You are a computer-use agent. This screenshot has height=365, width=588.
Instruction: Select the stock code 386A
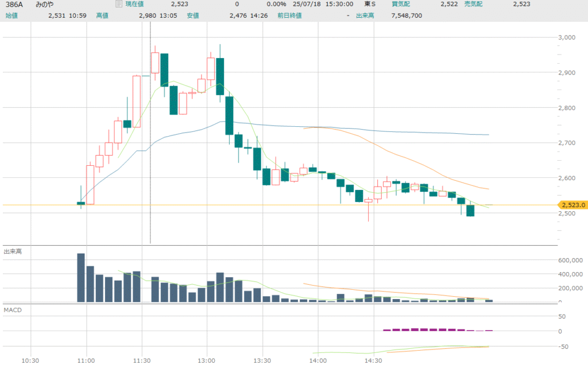coord(14,5)
